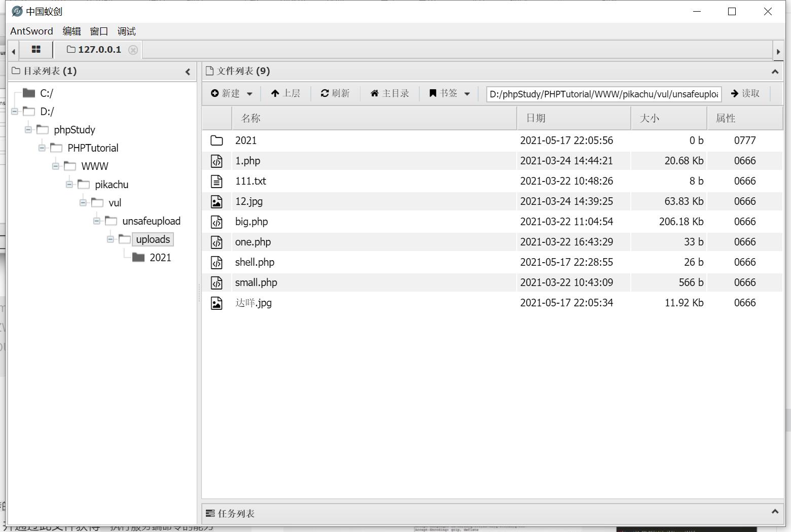Select the big.php file name
Viewport: 791px width, 532px height.
(251, 222)
